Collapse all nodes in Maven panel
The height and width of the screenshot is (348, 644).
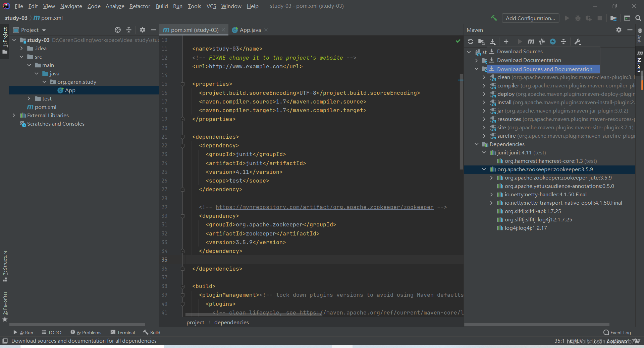click(563, 42)
